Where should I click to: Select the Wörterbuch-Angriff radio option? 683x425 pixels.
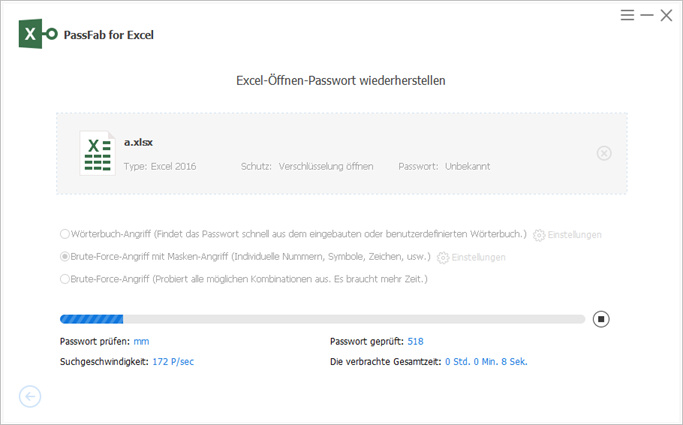coord(65,234)
